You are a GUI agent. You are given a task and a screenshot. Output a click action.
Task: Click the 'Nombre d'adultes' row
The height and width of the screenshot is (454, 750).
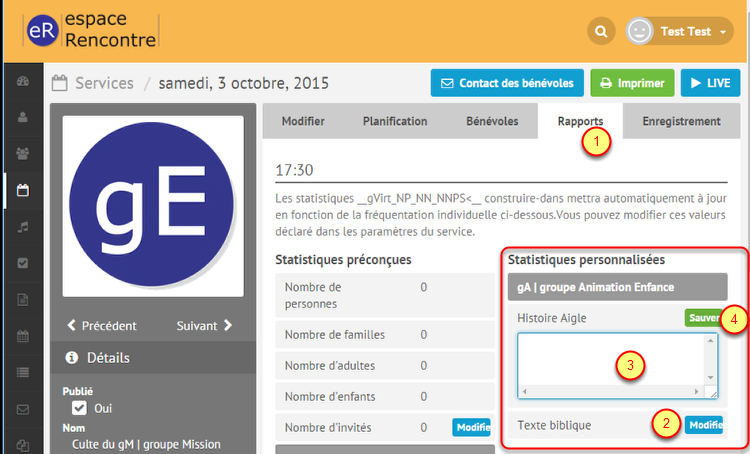[x=385, y=365]
